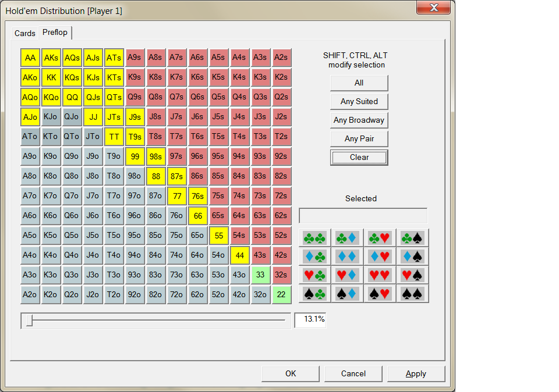This screenshot has width=559, height=392.
Task: Toggle the JTs hand cell
Action: [114, 117]
